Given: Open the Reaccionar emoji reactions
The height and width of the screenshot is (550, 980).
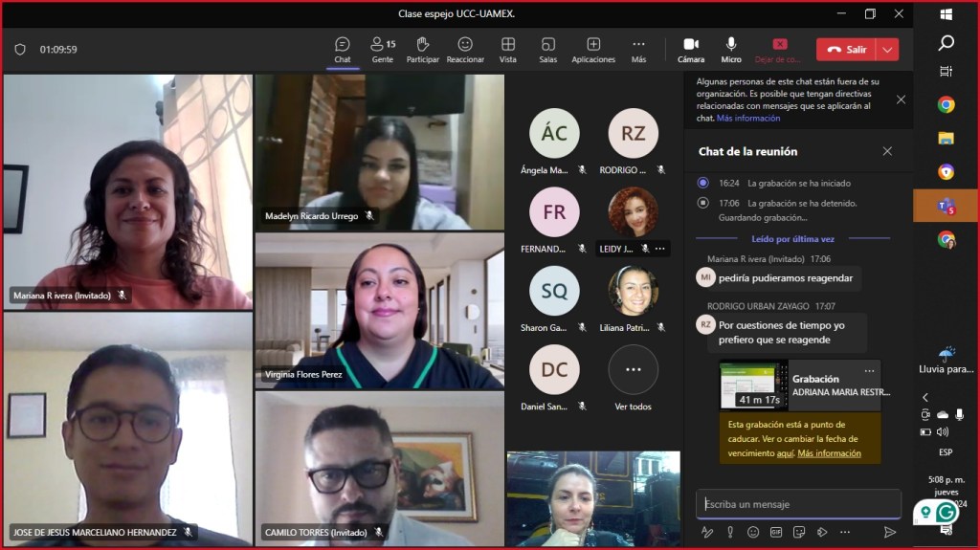Looking at the screenshot, I should (465, 50).
